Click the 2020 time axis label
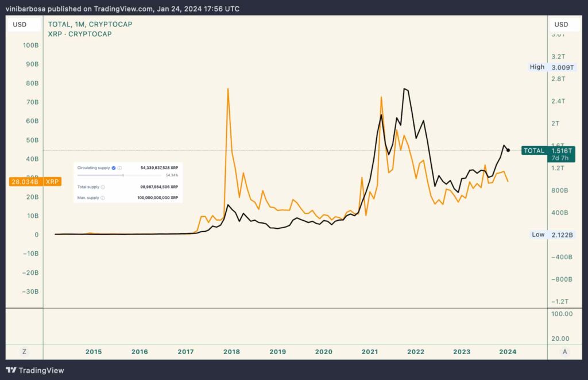 tap(324, 352)
